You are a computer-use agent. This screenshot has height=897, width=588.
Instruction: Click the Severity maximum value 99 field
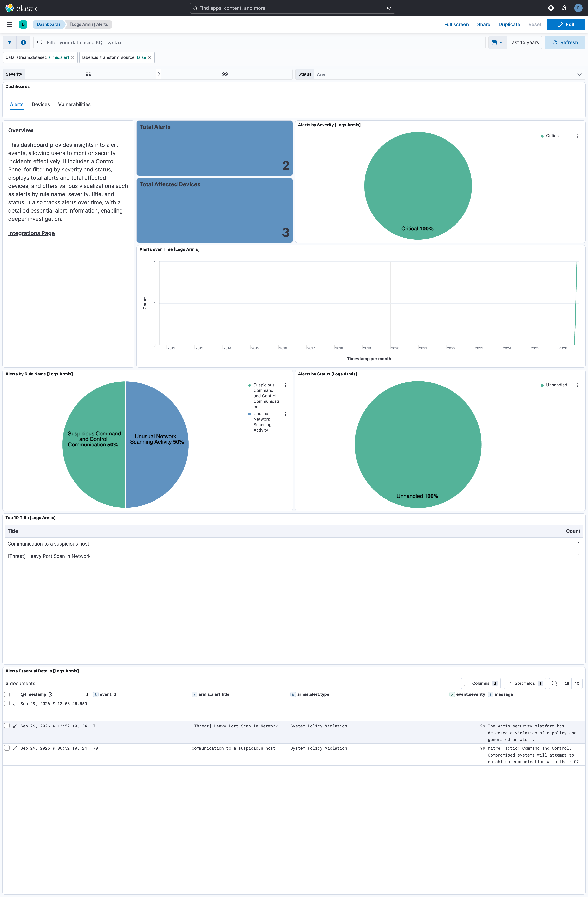[x=225, y=74]
